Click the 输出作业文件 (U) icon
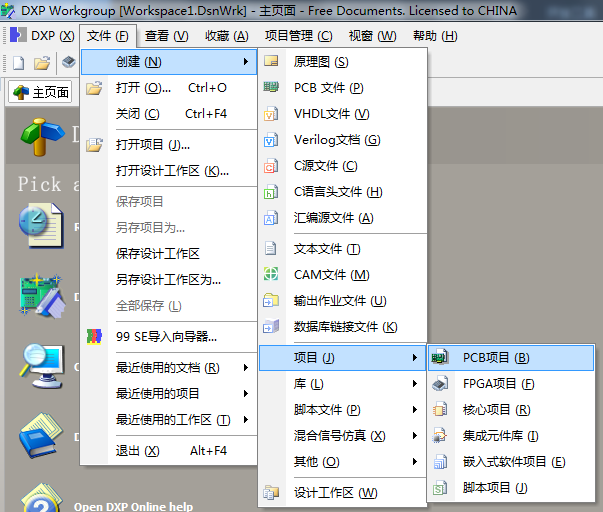Viewport: 603px width, 512px height. click(271, 300)
